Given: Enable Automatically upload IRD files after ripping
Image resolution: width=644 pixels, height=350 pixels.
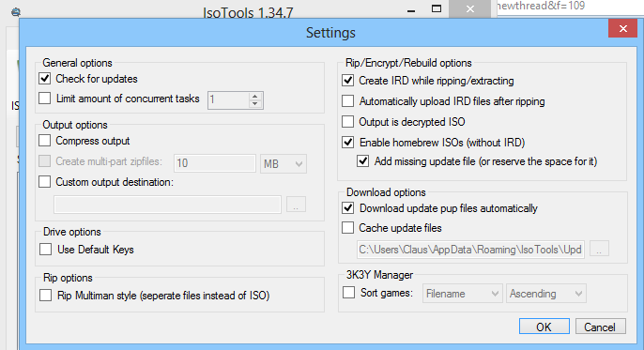Looking at the screenshot, I should [348, 101].
